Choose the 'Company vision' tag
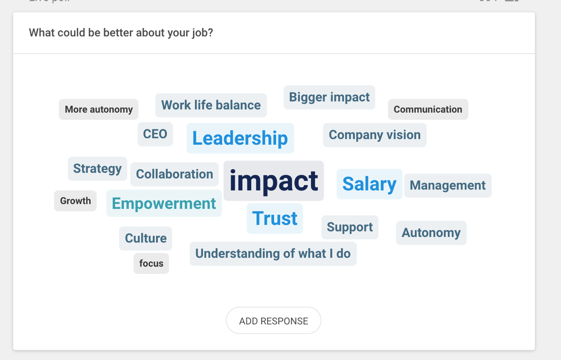The image size is (561, 360). click(375, 135)
